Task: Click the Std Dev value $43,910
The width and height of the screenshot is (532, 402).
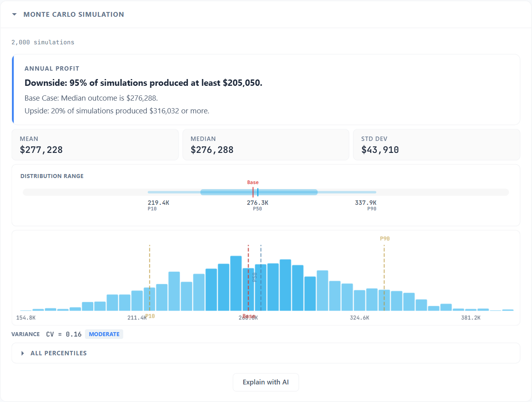Action: click(380, 150)
